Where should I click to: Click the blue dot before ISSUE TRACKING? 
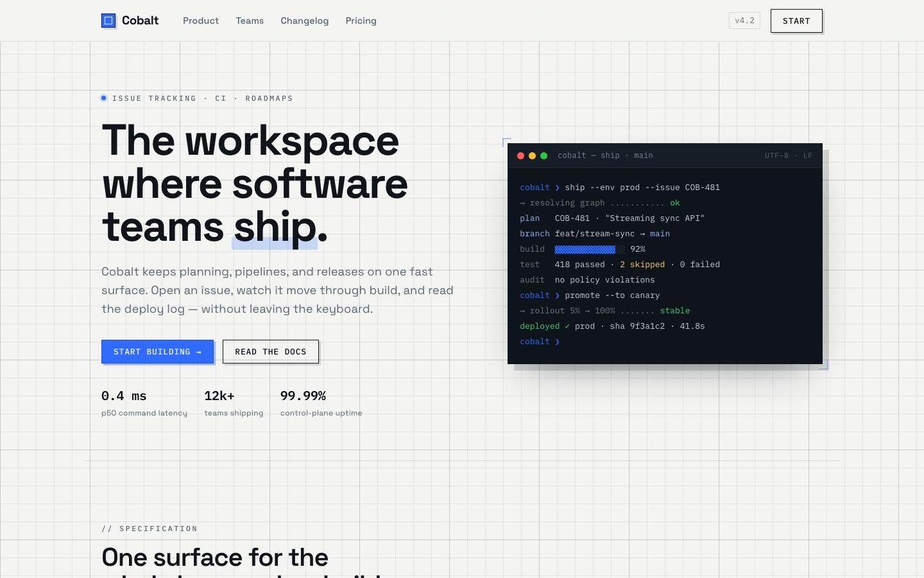click(x=104, y=98)
